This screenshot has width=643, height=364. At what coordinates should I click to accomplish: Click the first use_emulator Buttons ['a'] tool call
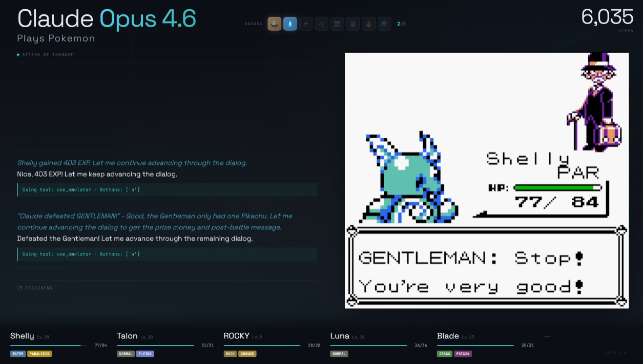click(167, 190)
